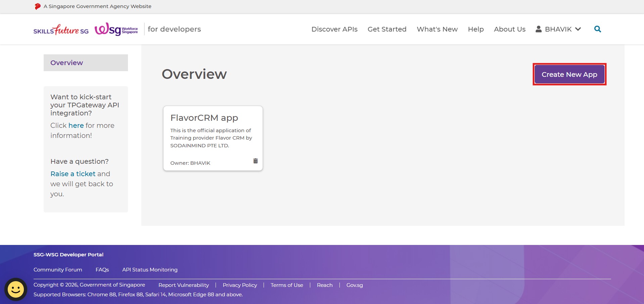Image resolution: width=644 pixels, height=304 pixels.
Task: Click the user profile icon beside BHAVIK
Action: point(539,29)
